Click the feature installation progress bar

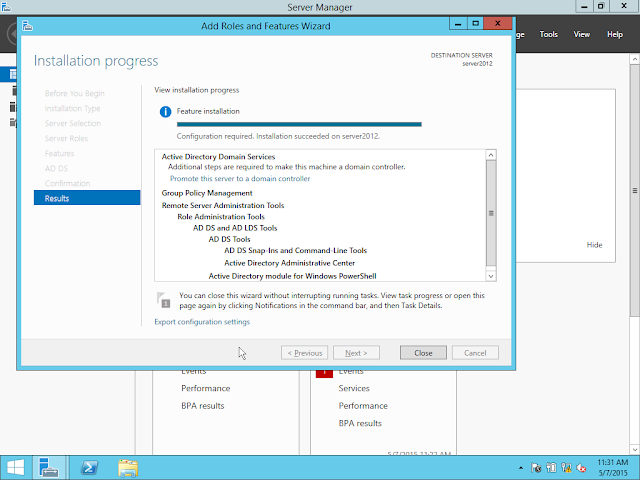click(299, 124)
